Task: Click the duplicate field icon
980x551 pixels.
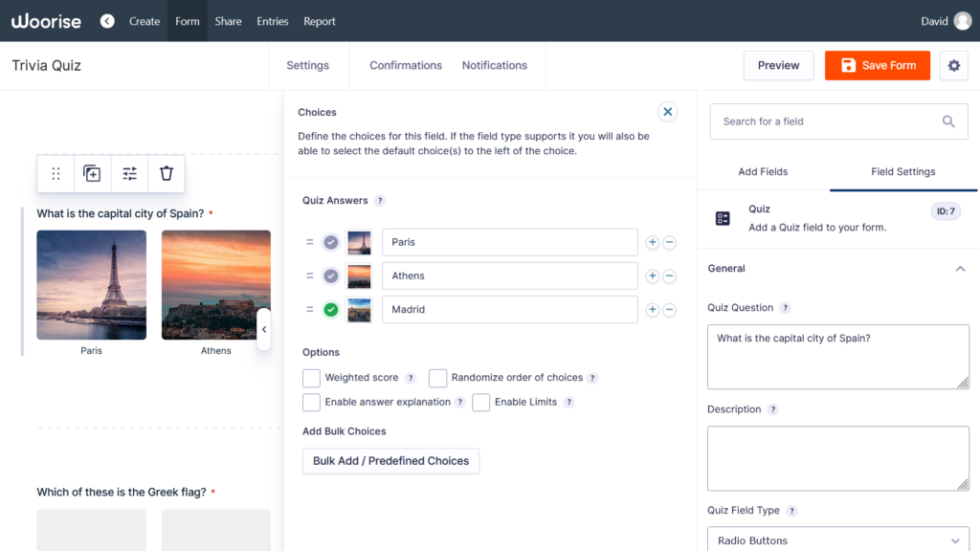Action: tap(92, 173)
